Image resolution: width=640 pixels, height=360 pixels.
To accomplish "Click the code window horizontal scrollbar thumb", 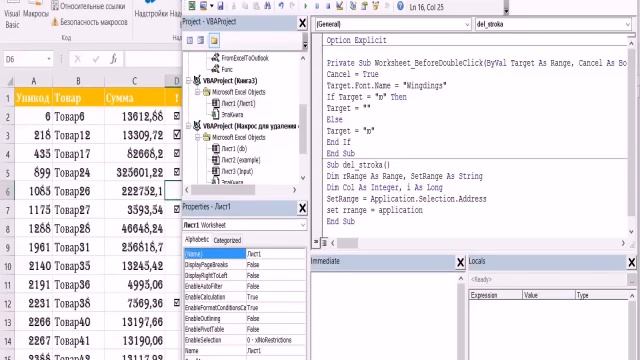I will click(347, 243).
